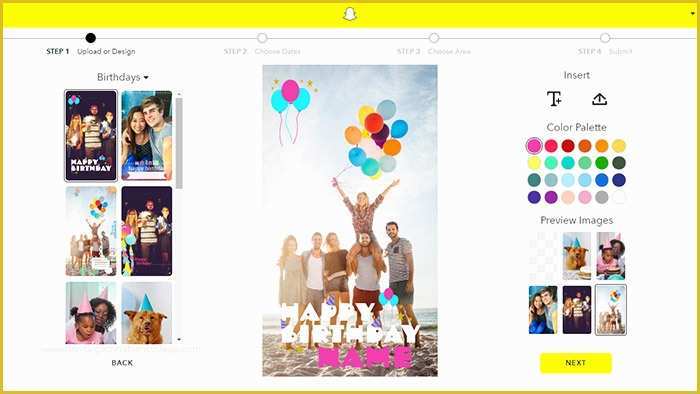Click the BACK button
700x394 pixels.
(x=122, y=363)
